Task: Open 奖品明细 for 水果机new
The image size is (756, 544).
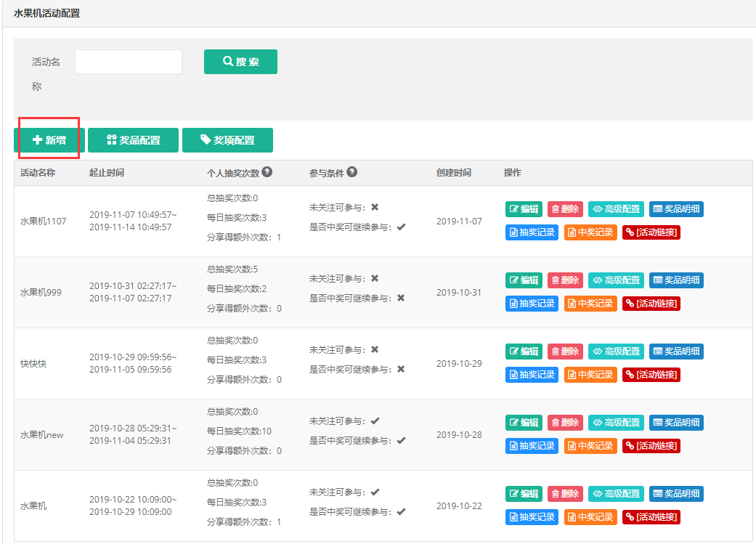Action: (676, 423)
